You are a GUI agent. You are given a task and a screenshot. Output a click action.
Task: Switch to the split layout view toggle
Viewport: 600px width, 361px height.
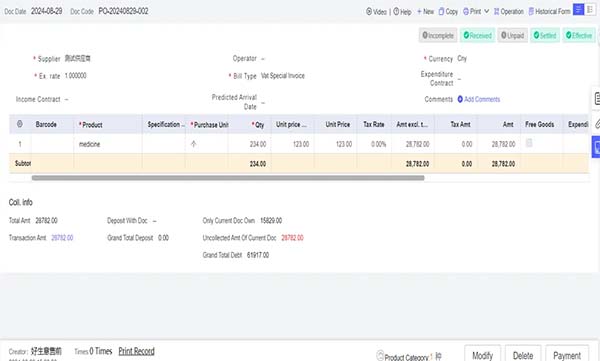590,9
